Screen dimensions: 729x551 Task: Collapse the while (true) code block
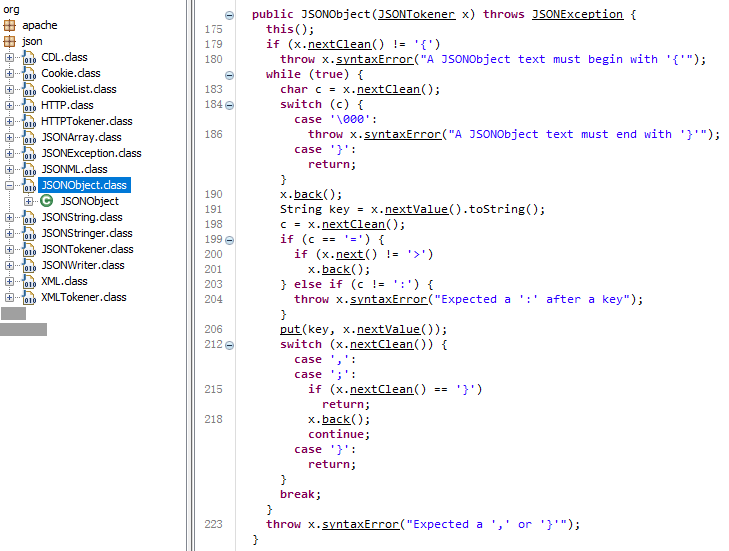tap(229, 75)
